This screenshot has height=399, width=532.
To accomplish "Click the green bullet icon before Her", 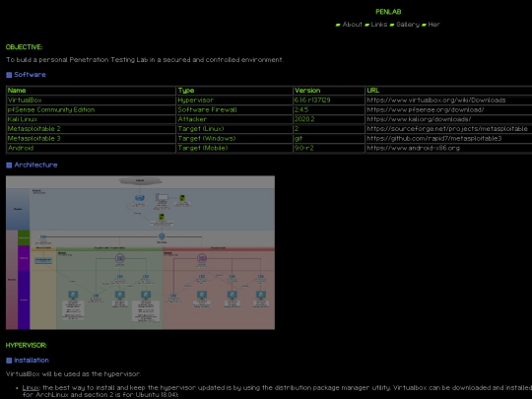I will click(424, 25).
